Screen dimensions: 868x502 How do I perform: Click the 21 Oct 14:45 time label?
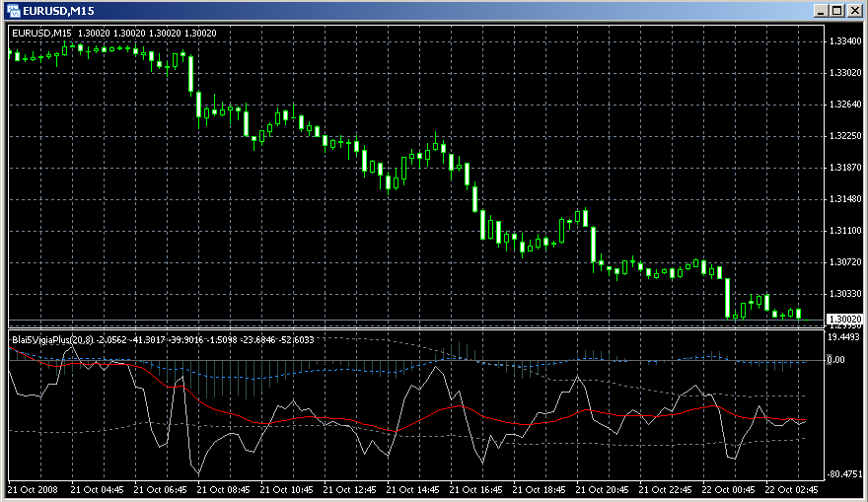tap(416, 489)
